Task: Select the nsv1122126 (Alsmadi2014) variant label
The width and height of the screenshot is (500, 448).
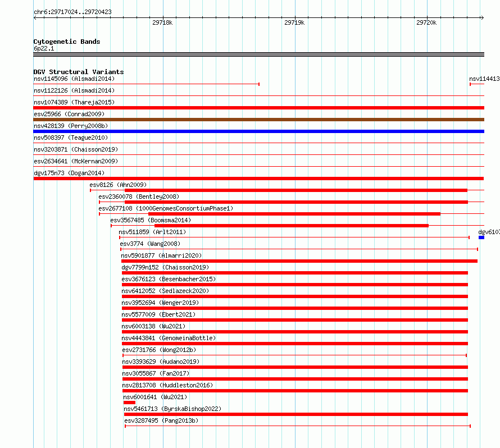Action: click(74, 90)
